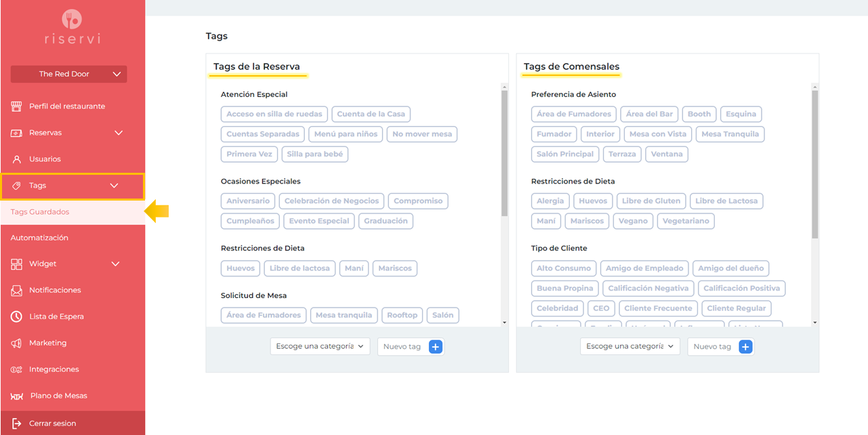Screen dimensions: 868x435
Task: Select tag Aniversario
Action: [x=248, y=201]
